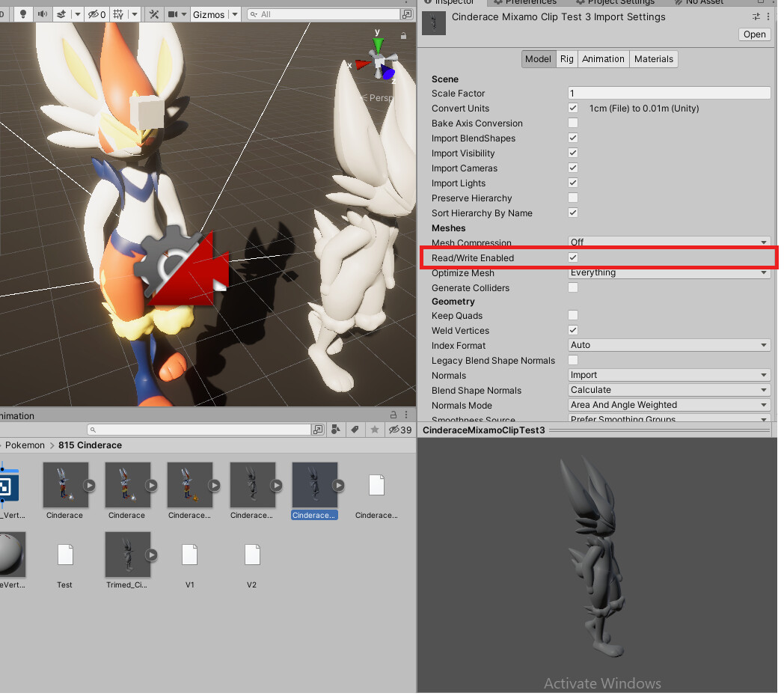Open search by type filter in Project browser

[335, 430]
